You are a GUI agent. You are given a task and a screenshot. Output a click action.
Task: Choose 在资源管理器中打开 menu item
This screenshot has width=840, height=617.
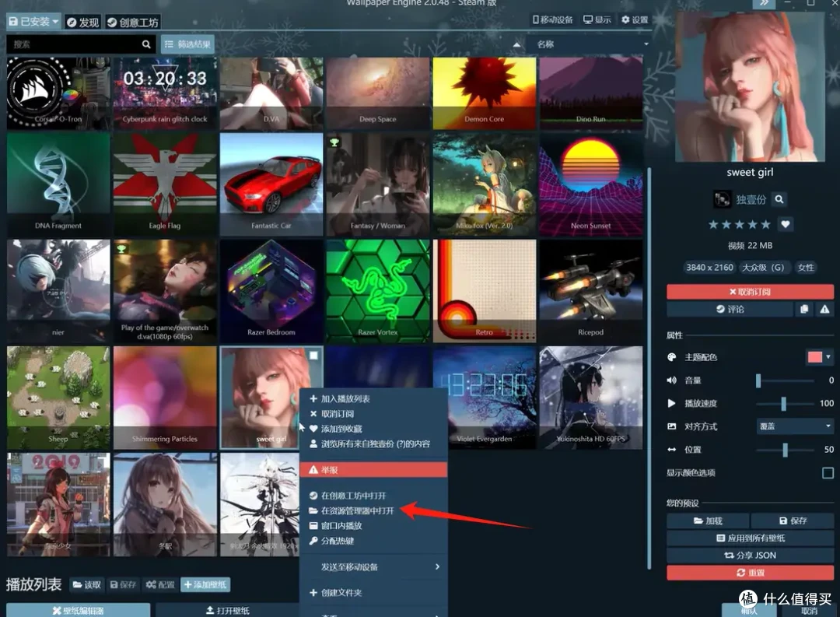373,511
